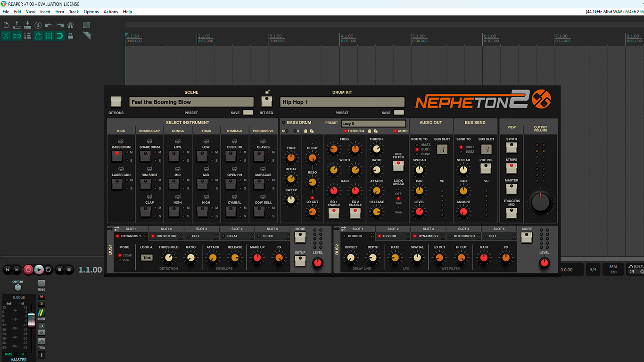The image size is (644, 362).
Task: Toggle EQ 1 Enable button
Action: 334,213
